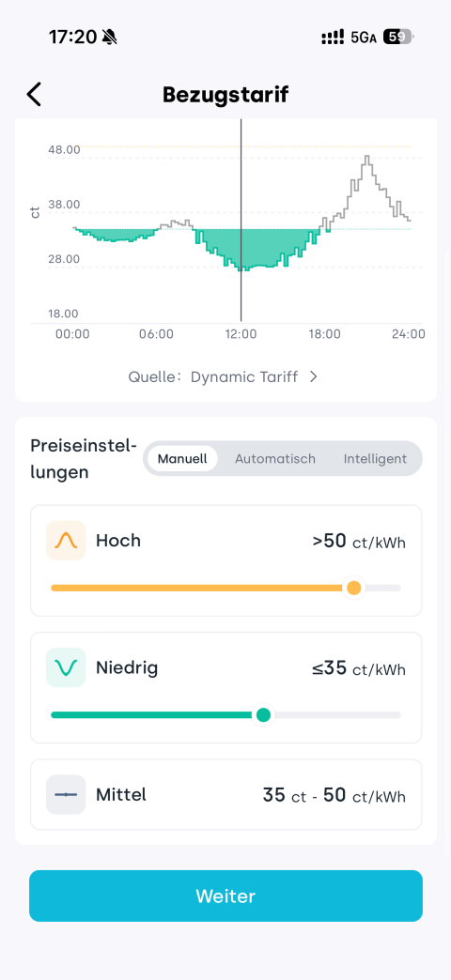Select Manuell price setting mode
This screenshot has height=980, width=451.
[182, 459]
